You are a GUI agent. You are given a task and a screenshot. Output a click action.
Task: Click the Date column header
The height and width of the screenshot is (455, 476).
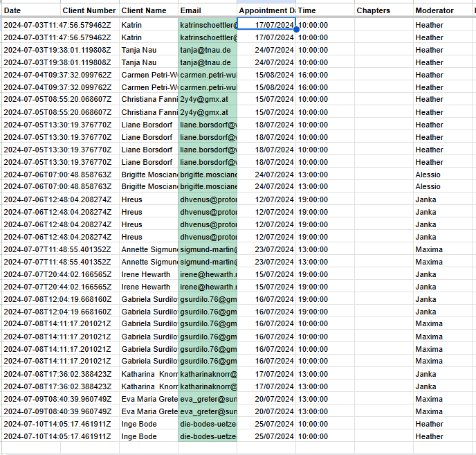(x=31, y=10)
